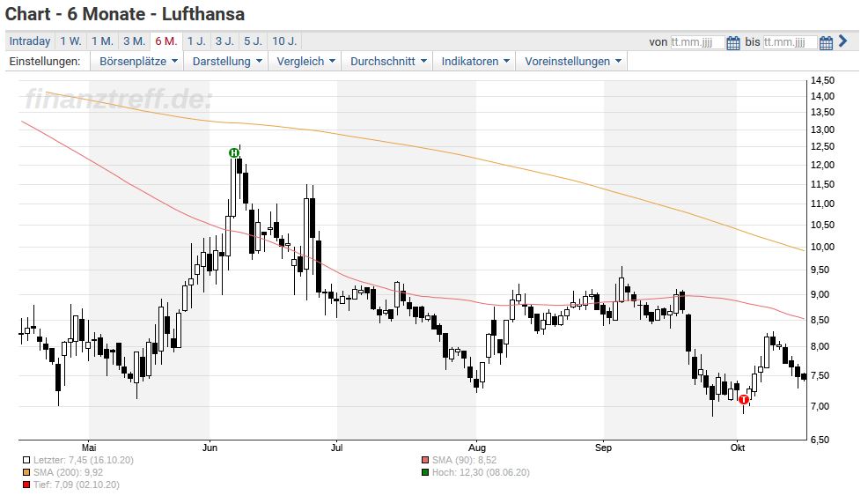Click the 'SMA (200): 9,92' legend text
The width and height of the screenshot is (868, 496).
tap(68, 473)
